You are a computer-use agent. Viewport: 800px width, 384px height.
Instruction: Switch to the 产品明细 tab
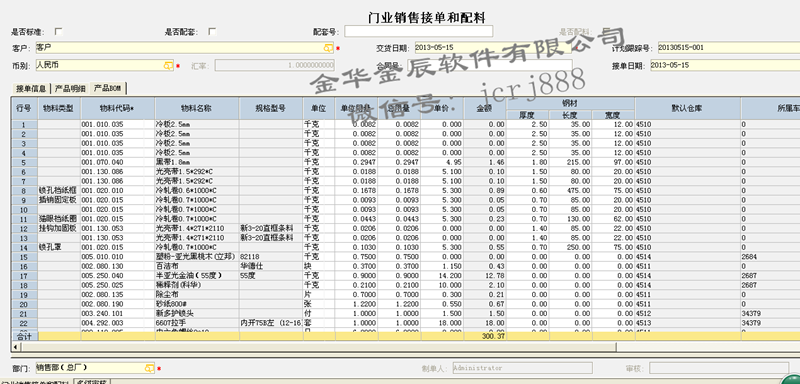[x=70, y=88]
